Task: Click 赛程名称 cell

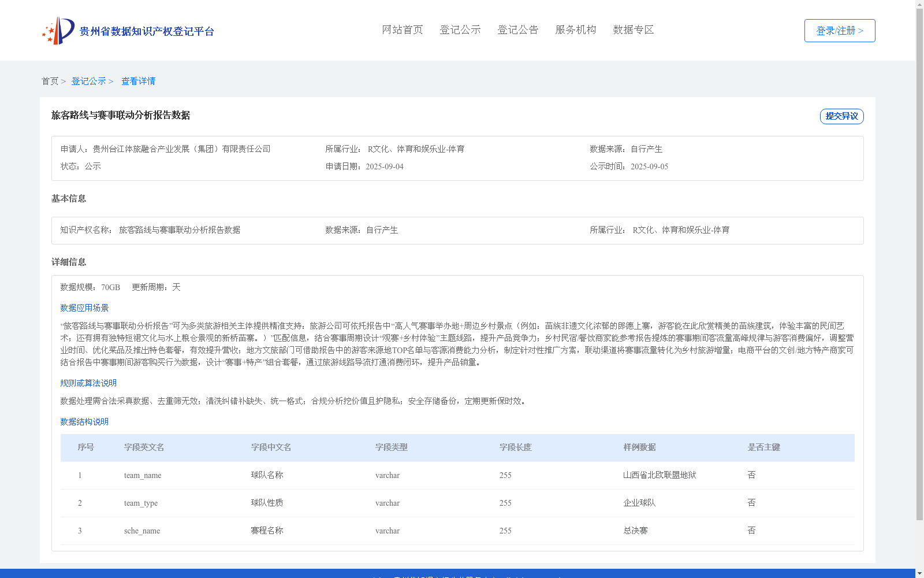Action: 267,531
